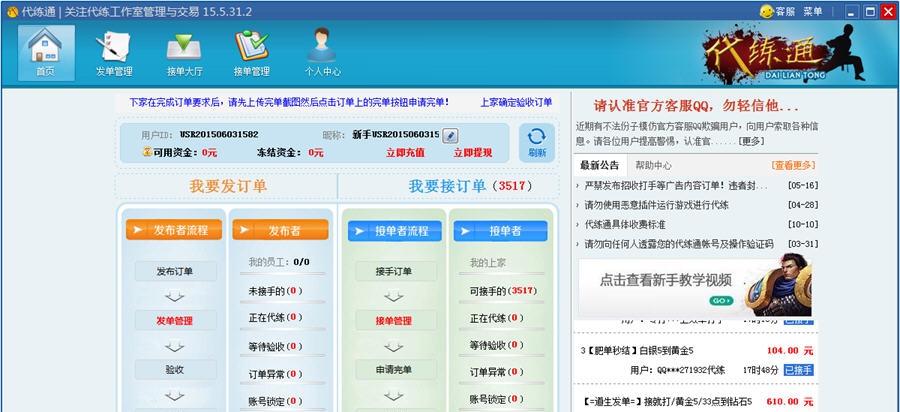The width and height of the screenshot is (900, 412).
Task: Open 发单管理 toolbar icon
Action: pyautogui.click(x=114, y=53)
